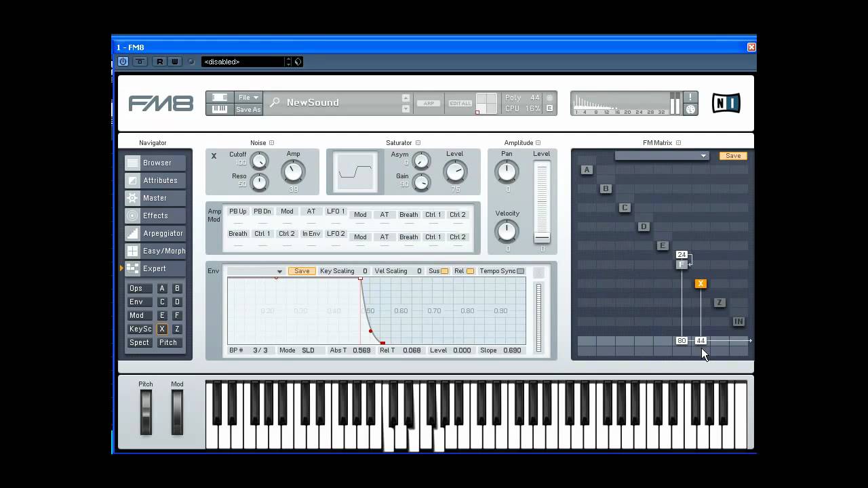Open the host preset management icon
Viewport: 868px width, 488px height.
(298, 62)
